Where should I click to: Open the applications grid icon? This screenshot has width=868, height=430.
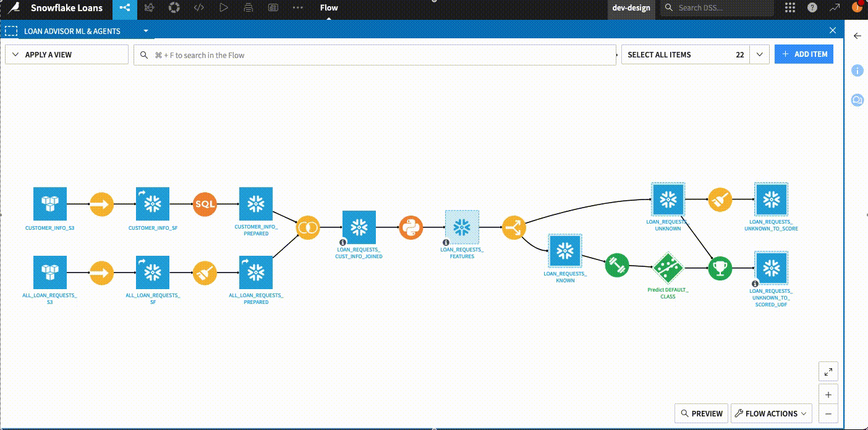coord(789,8)
